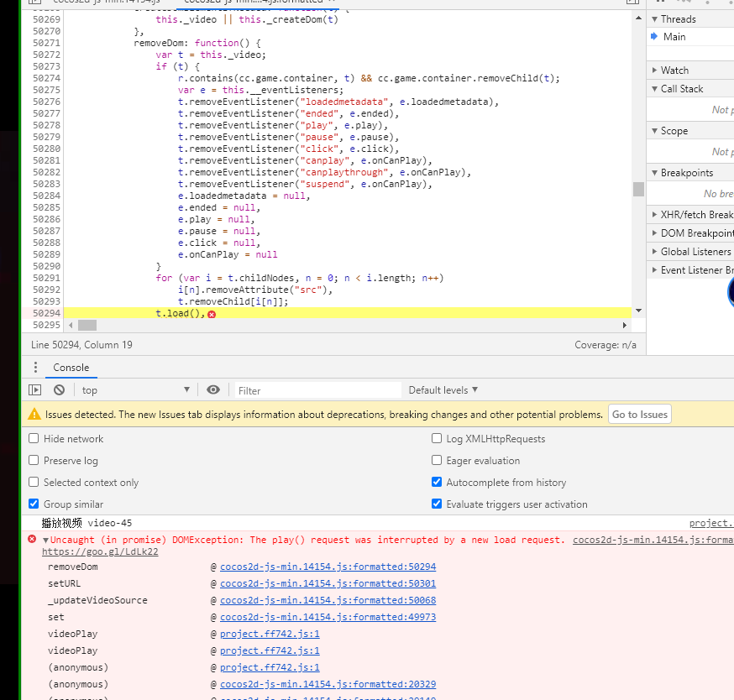This screenshot has width=734, height=700.
Task: Open the goo.gl/LdLk22 link
Action: tap(100, 551)
